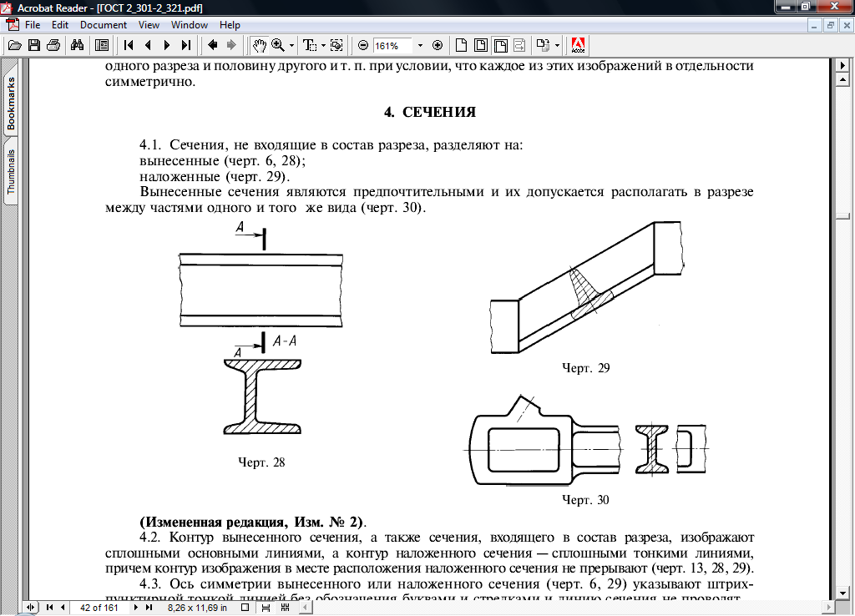The height and width of the screenshot is (616, 855).
Task: Go to the first page from the toolbar
Action: pyautogui.click(x=129, y=45)
